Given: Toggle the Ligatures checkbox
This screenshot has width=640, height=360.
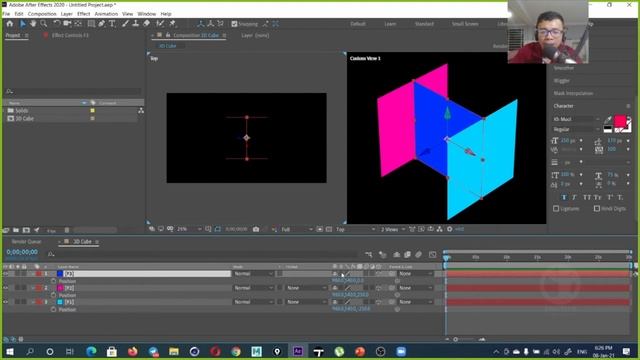Looking at the screenshot, I should [x=556, y=209].
